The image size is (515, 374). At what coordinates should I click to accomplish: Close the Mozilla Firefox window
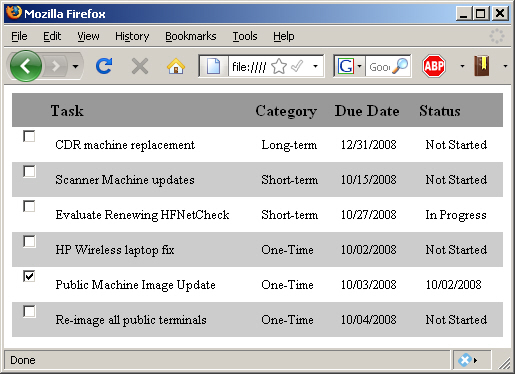click(x=500, y=13)
